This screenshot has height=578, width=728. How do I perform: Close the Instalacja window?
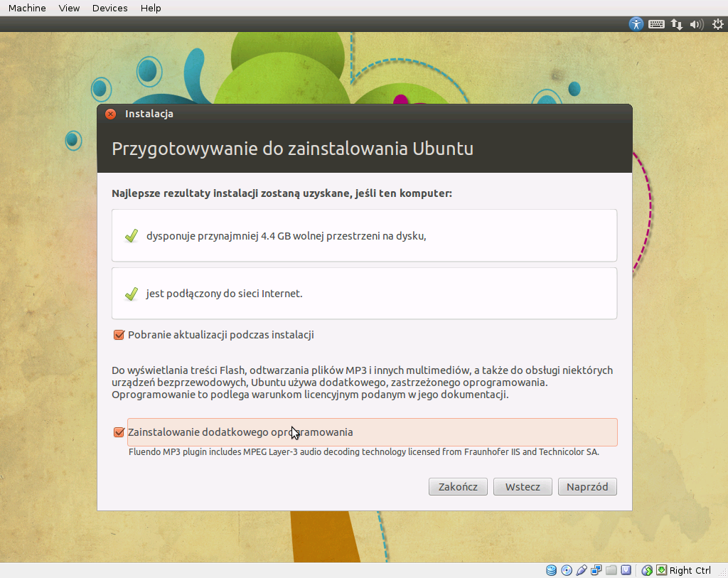click(110, 114)
